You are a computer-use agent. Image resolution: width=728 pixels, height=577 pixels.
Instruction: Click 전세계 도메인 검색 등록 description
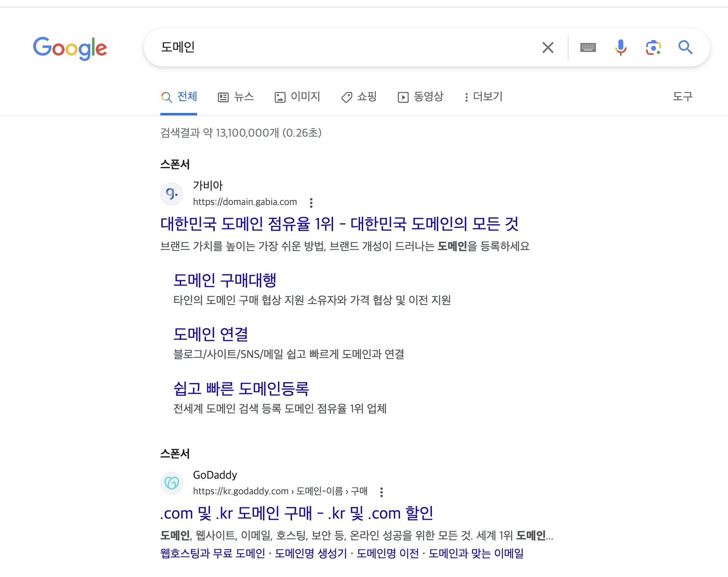click(x=280, y=408)
